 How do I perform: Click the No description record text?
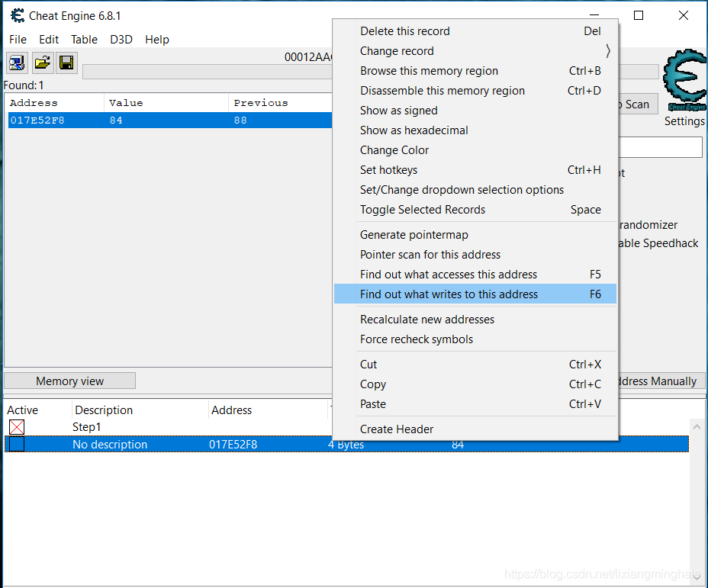pyautogui.click(x=110, y=445)
